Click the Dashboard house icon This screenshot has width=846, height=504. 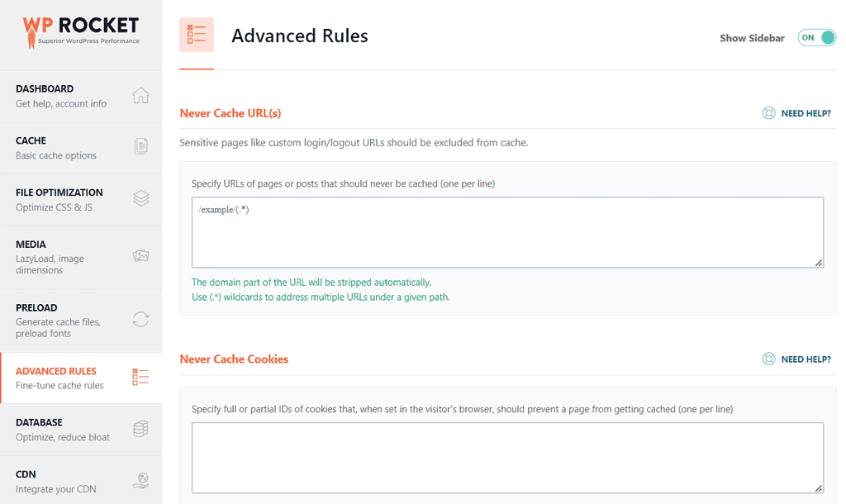click(140, 96)
